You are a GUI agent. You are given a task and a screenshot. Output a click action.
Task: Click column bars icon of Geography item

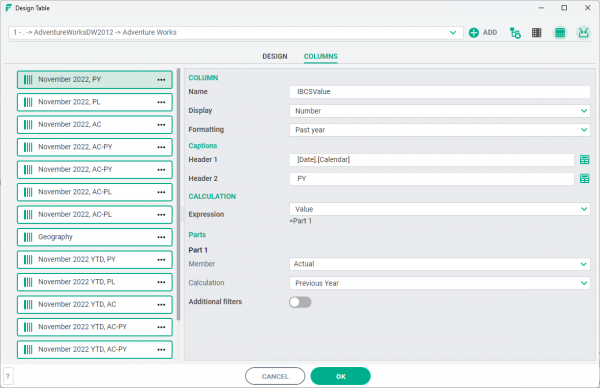(28, 237)
